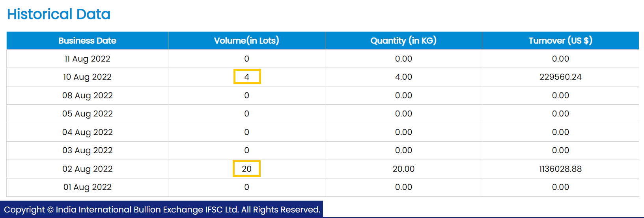Screen dimensions: 644x218
Task: Click the 11 Aug 2022 date cell
Action: click(x=87, y=59)
